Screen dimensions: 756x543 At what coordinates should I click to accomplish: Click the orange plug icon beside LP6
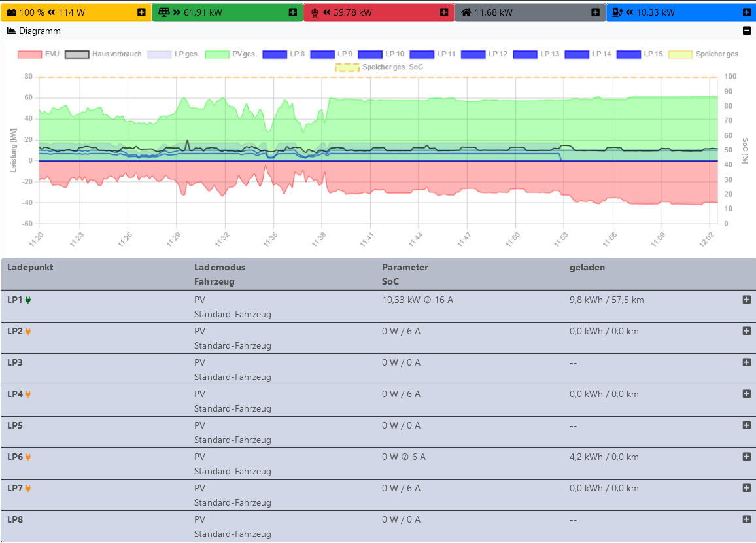[28, 457]
